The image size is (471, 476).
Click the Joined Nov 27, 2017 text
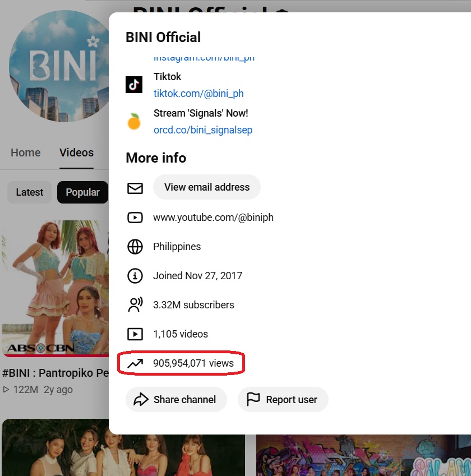[x=198, y=276]
